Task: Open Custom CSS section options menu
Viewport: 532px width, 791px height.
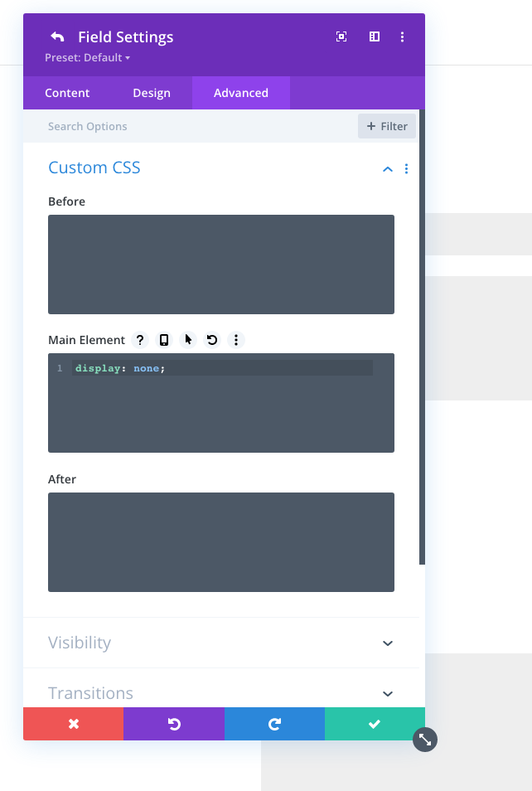Action: [406, 169]
